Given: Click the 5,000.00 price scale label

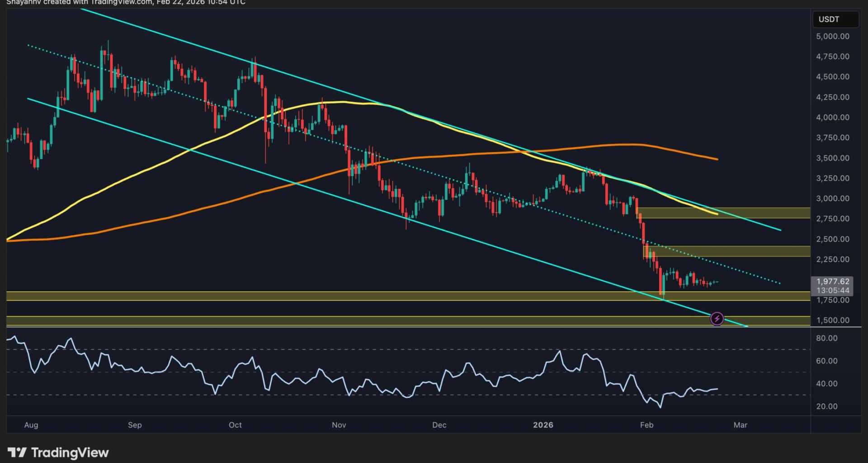Looking at the screenshot, I should click(x=832, y=36).
